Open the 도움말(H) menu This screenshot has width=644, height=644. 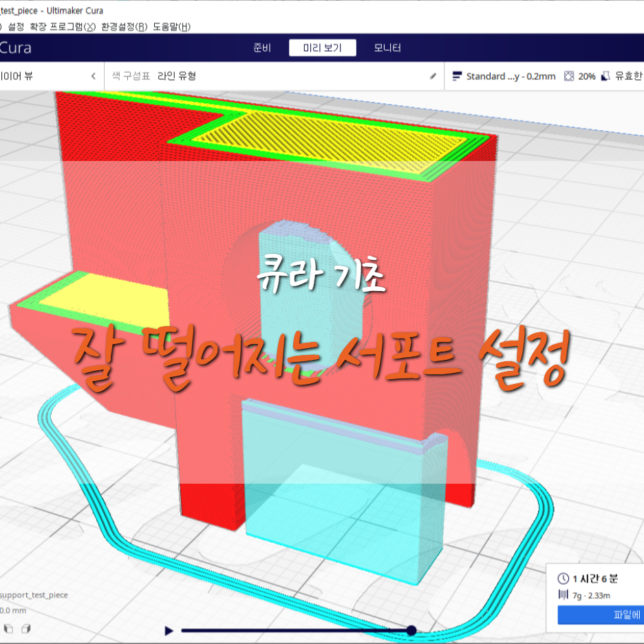[x=172, y=27]
